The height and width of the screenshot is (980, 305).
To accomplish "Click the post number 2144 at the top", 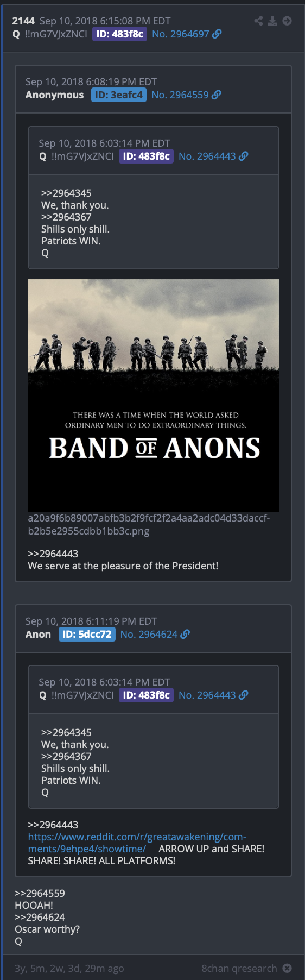I will coord(23,21).
